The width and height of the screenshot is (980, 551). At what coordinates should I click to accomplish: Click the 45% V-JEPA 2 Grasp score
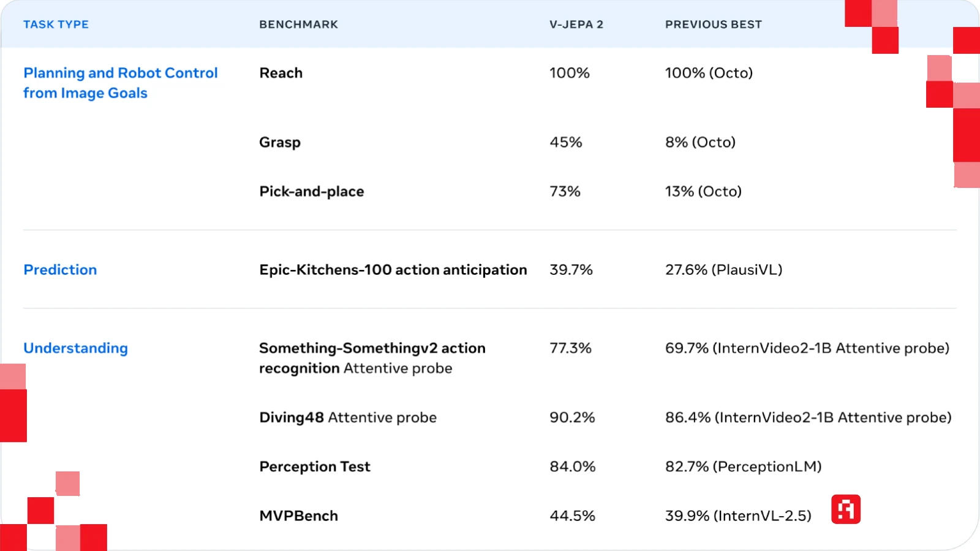[565, 143]
